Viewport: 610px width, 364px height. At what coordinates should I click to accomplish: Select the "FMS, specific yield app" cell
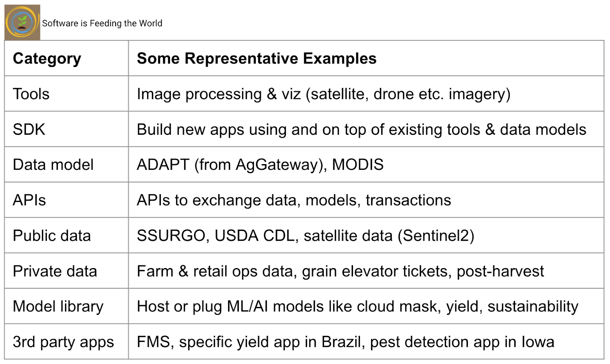[345, 342]
